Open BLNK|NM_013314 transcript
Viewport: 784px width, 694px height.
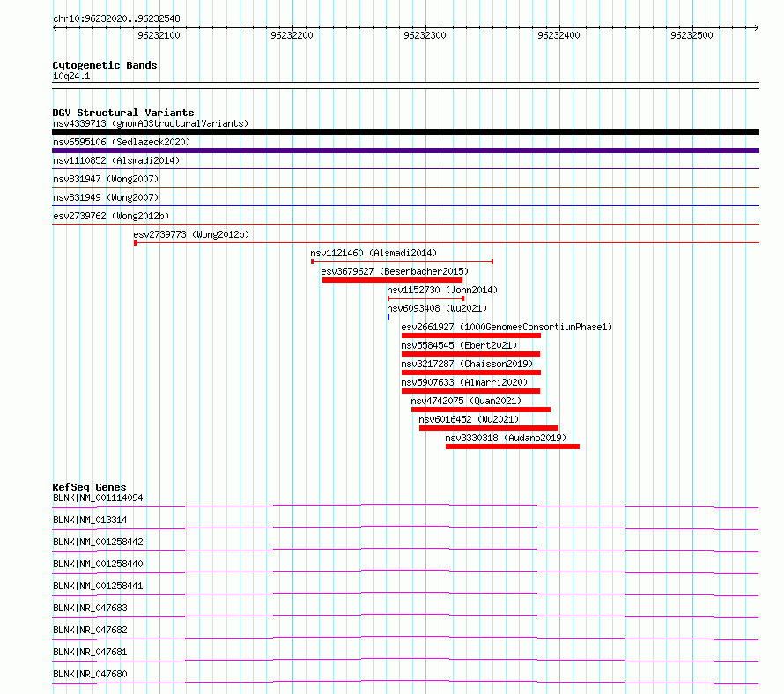90,520
